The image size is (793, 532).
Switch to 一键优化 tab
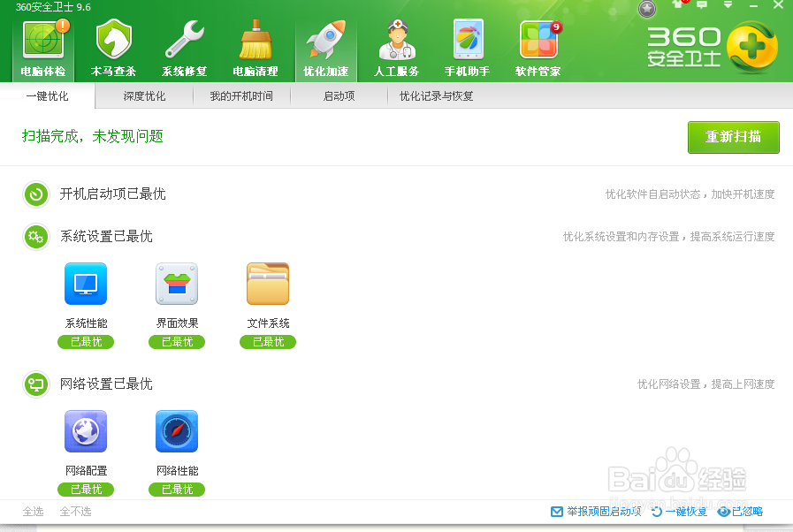pyautogui.click(x=48, y=95)
